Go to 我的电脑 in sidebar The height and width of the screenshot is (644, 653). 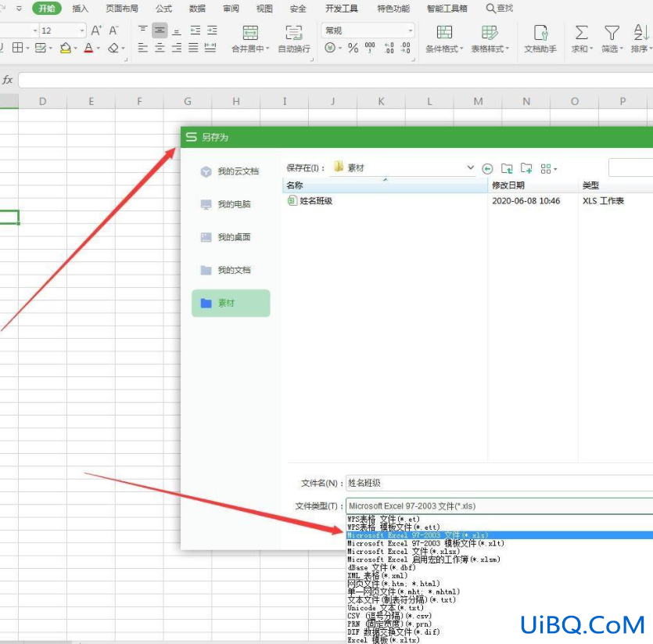click(x=226, y=204)
